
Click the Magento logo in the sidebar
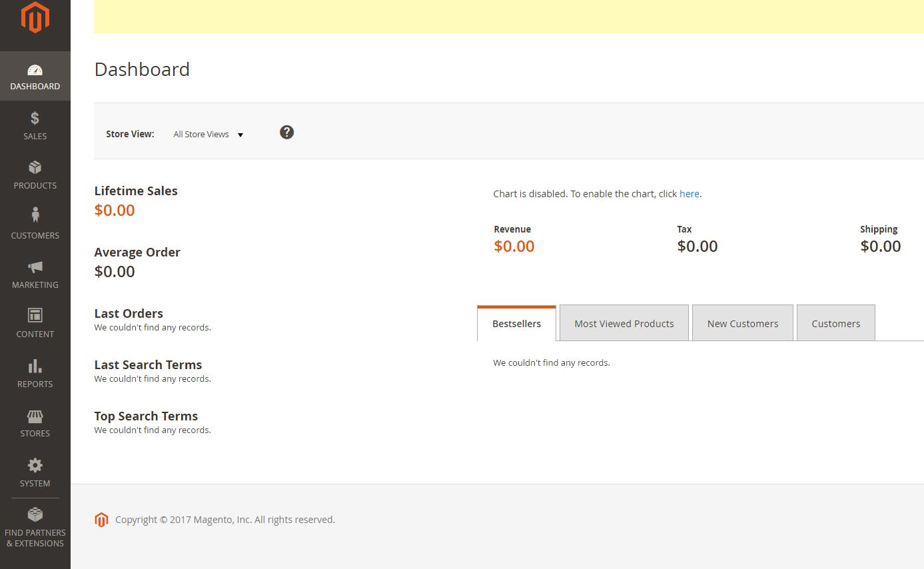(x=35, y=17)
